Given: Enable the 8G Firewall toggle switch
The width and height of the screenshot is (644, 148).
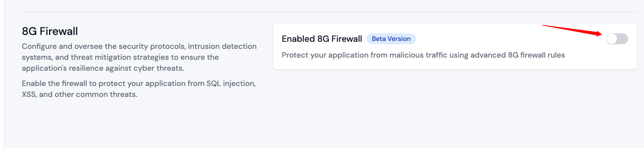Looking at the screenshot, I should [617, 39].
